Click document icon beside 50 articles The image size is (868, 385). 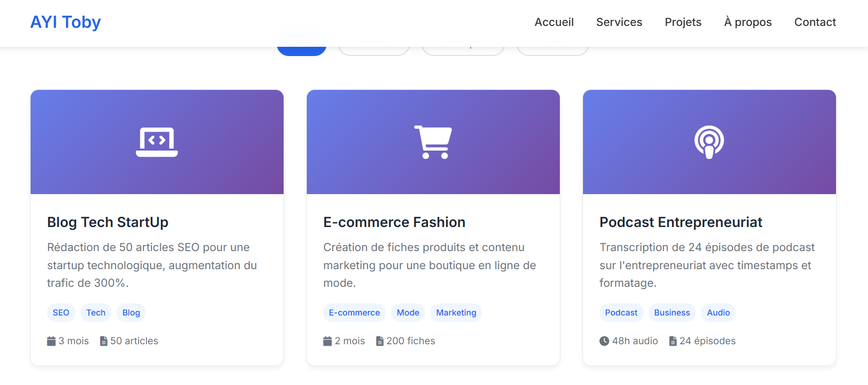104,341
